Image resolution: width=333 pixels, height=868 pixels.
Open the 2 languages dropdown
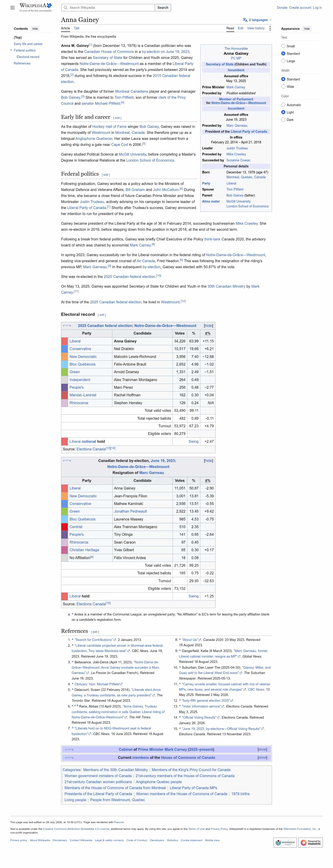click(257, 20)
